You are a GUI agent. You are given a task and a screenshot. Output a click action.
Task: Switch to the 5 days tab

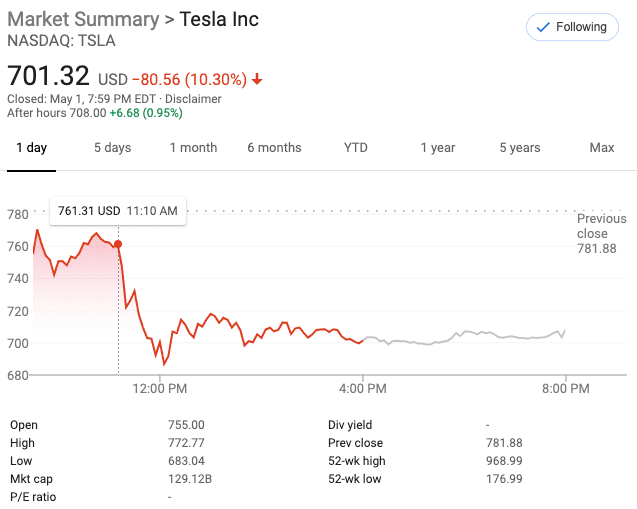(112, 147)
